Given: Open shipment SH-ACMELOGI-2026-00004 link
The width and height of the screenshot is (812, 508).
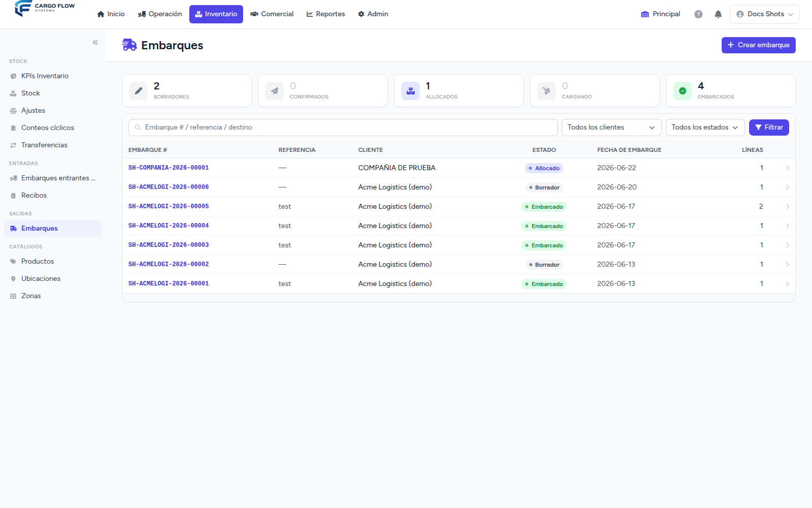Looking at the screenshot, I should (168, 226).
